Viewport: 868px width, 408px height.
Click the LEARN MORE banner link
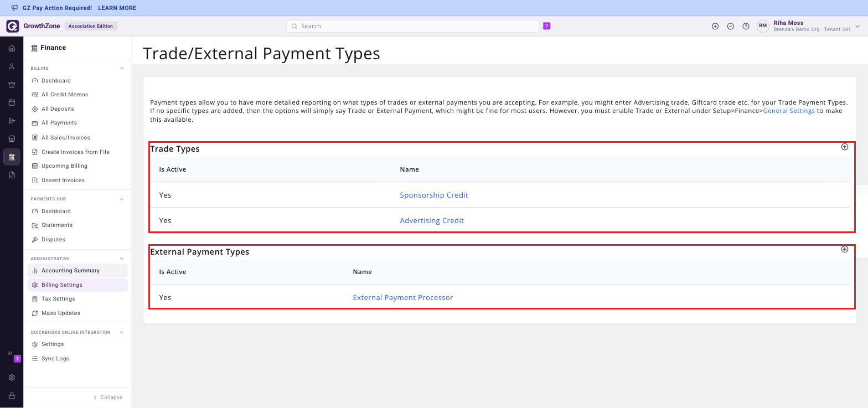pyautogui.click(x=117, y=8)
